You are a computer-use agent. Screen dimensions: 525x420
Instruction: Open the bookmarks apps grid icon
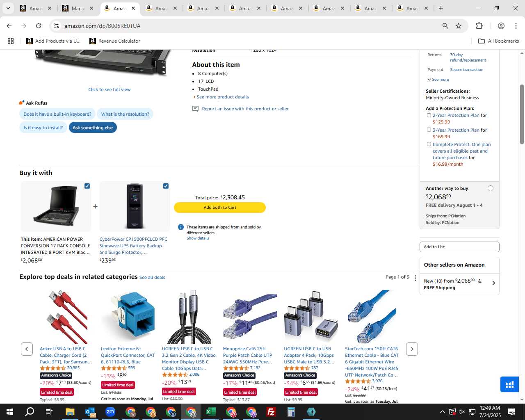tap(11, 41)
